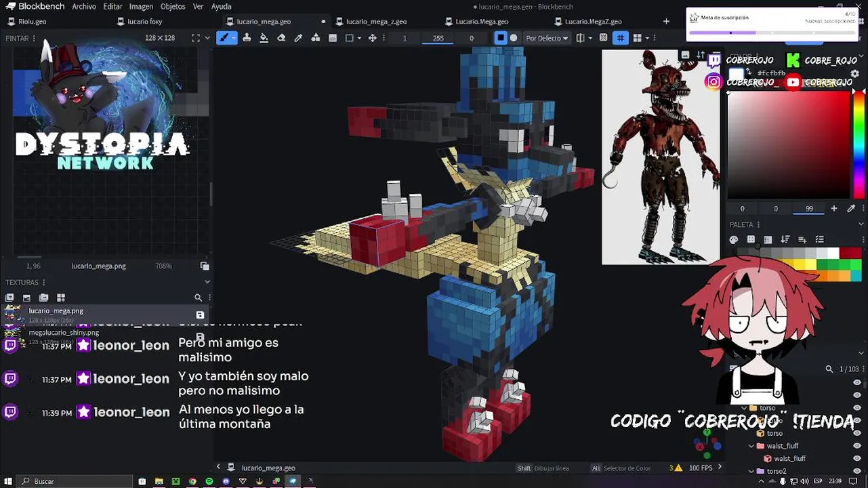The height and width of the screenshot is (488, 868).
Task: Click the color saturation-value picker area
Action: point(789,144)
